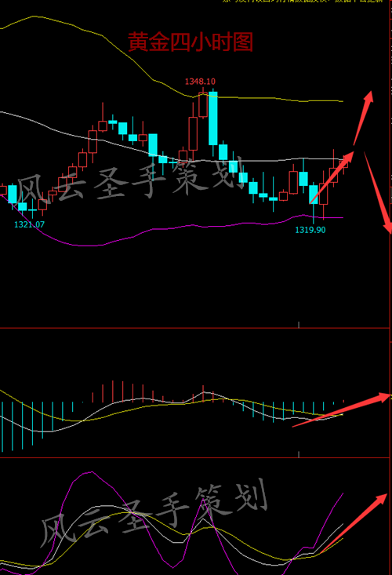Click the tall cyan candle below 1348.10
392x575 pixels.
pyautogui.click(x=212, y=118)
